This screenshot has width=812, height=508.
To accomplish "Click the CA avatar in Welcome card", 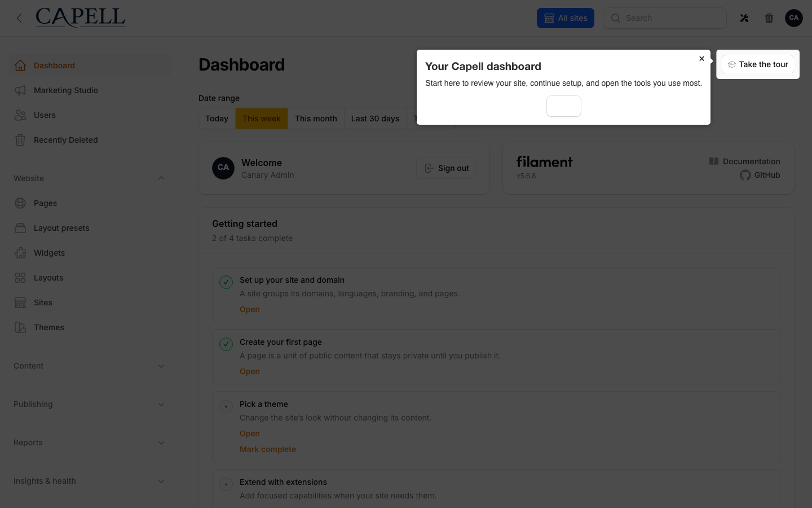I will click(223, 168).
